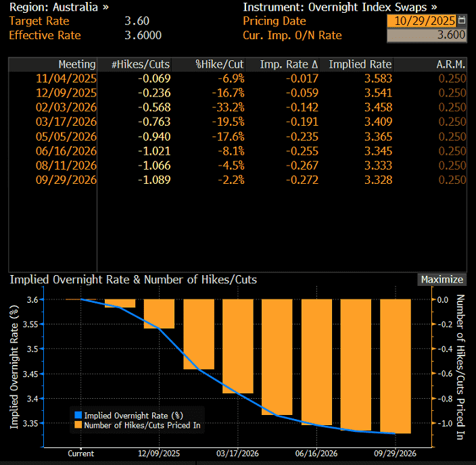Click the 3.328 implied rate value
476x465 pixels.
point(377,180)
